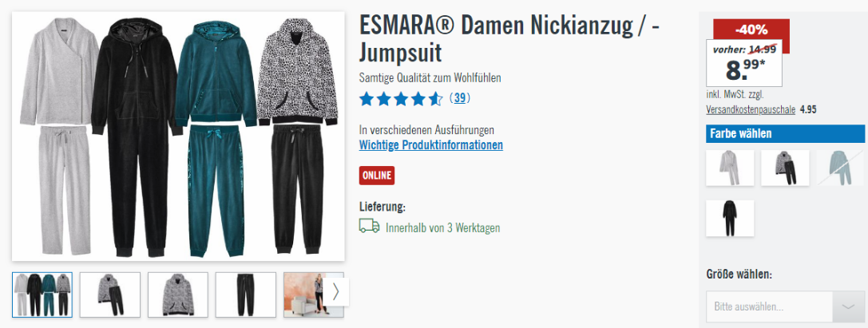This screenshot has width=868, height=328.
Task: Open Versandkostenpauschale shipping info link
Action: click(751, 109)
